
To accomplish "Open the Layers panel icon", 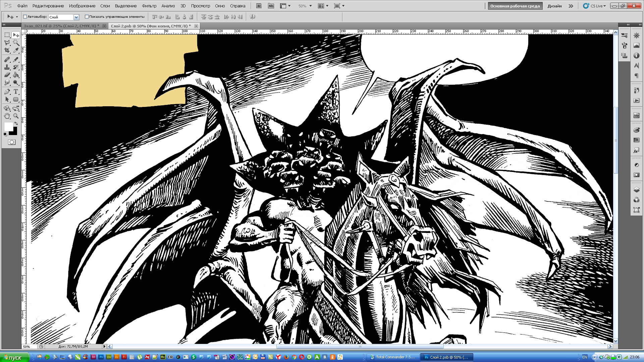I will (x=636, y=190).
